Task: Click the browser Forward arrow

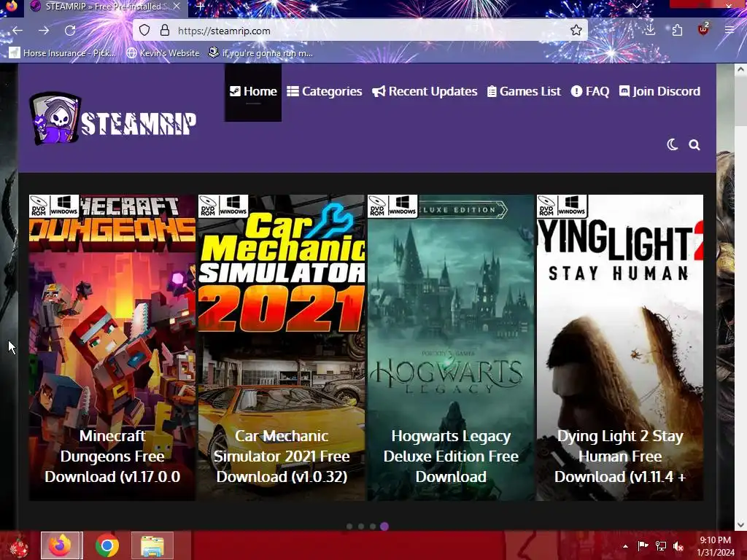Action: pyautogui.click(x=44, y=31)
